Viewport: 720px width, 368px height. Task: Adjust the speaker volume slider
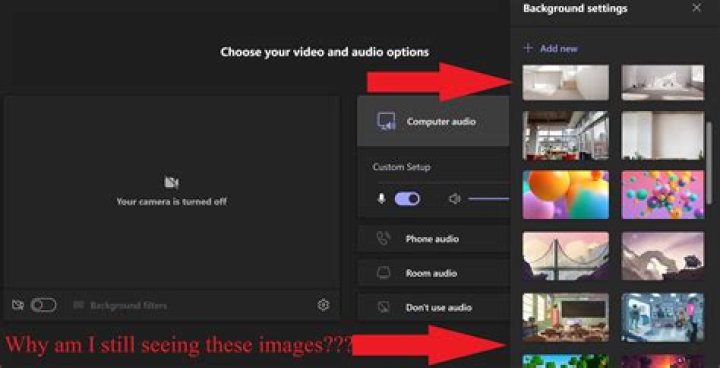click(489, 199)
